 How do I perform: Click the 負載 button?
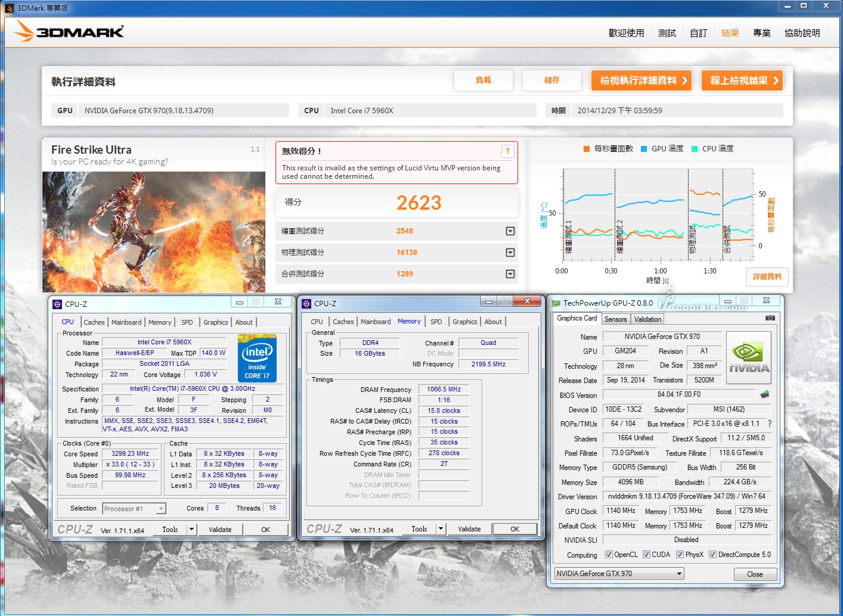point(484,80)
